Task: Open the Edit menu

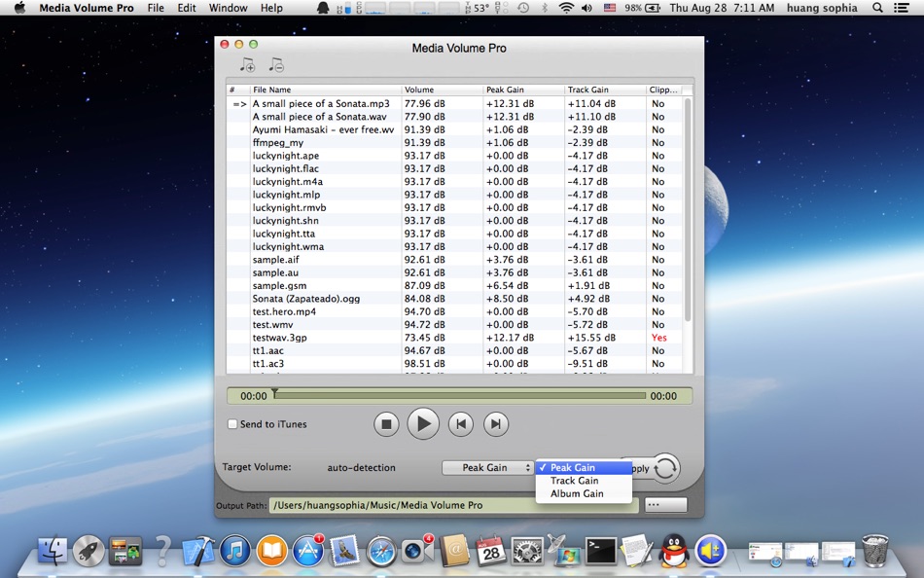Action: pos(187,8)
